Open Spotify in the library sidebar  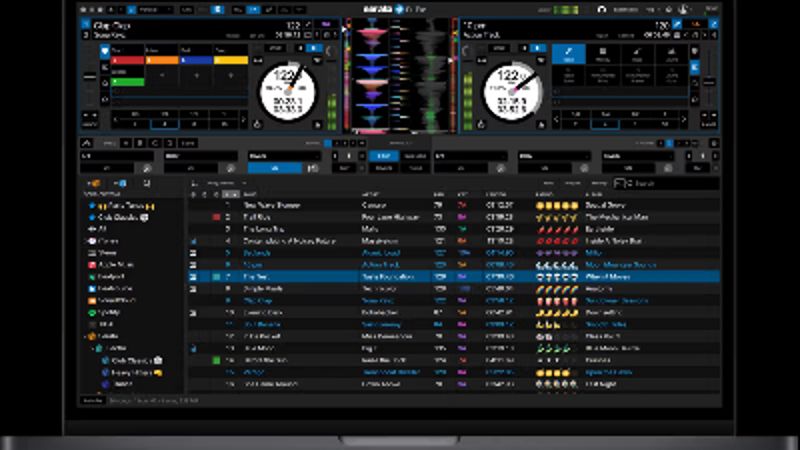point(104,312)
